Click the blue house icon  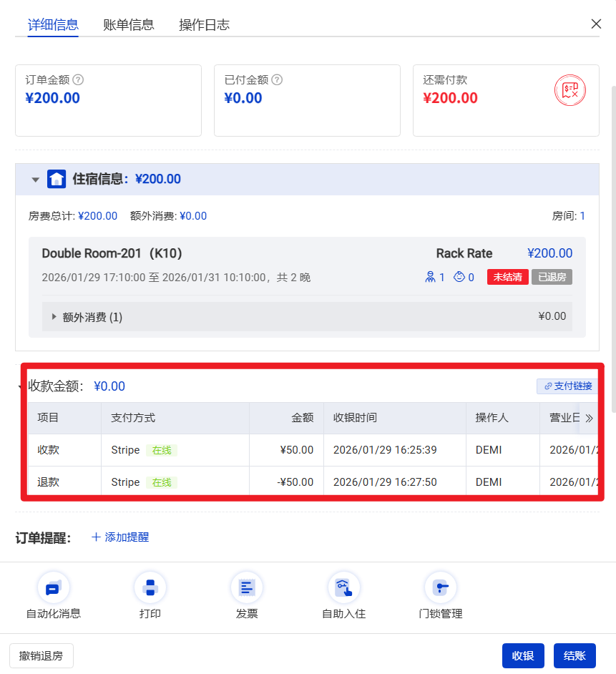click(x=57, y=179)
